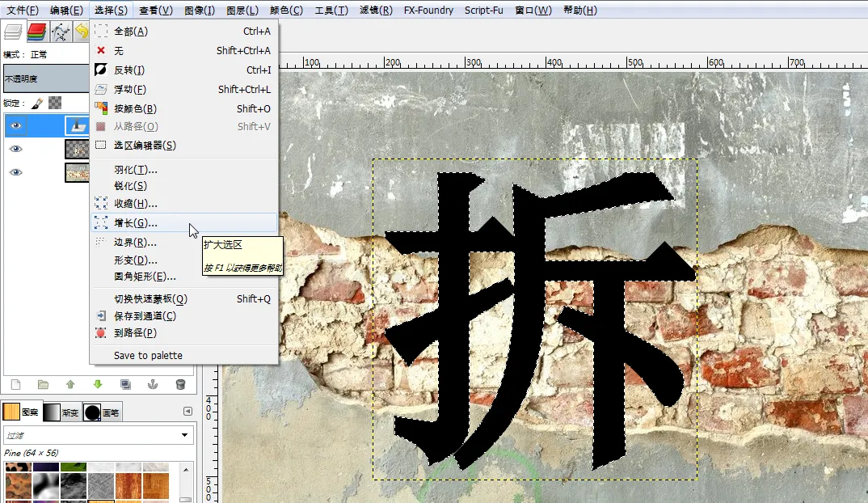Delete layer with trash can icon

pos(180,384)
